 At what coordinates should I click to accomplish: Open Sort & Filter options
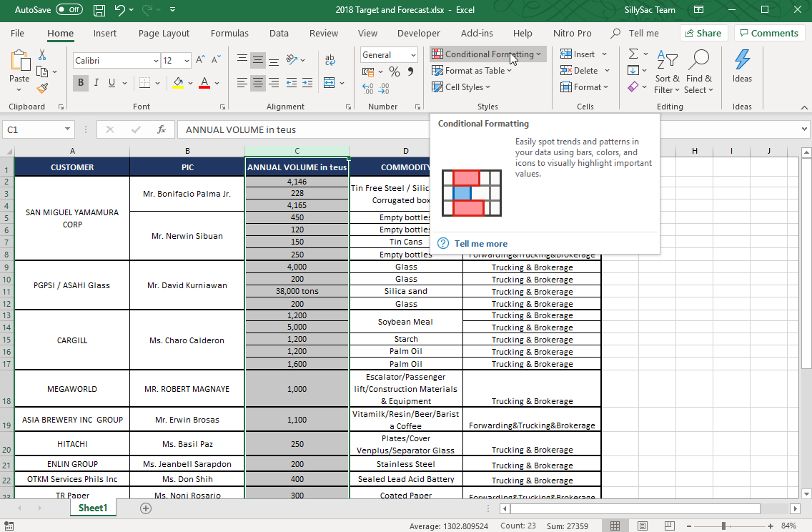pos(667,71)
